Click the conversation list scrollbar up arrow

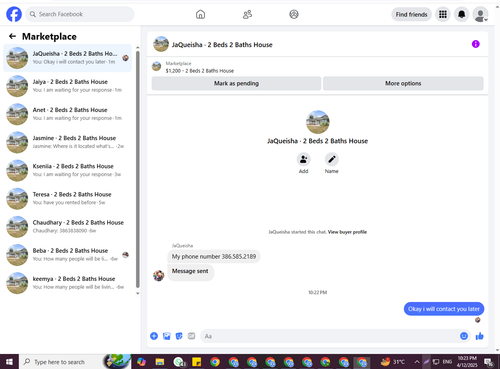click(x=138, y=48)
